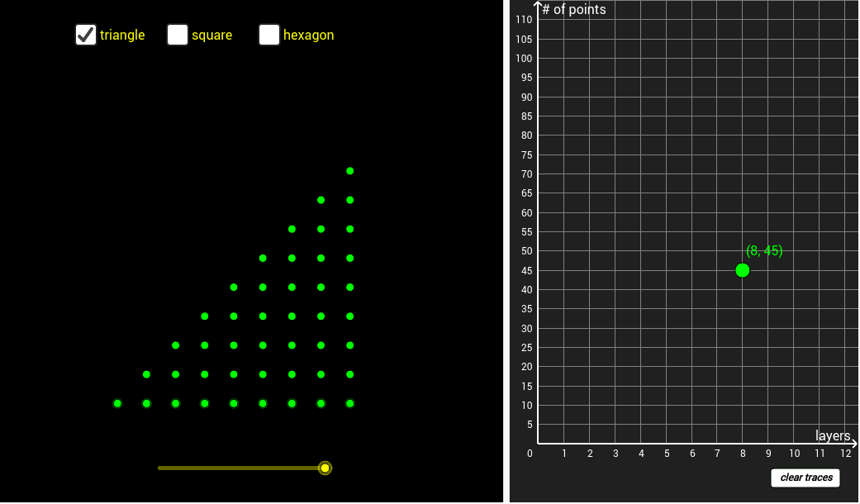Viewport: 860px width, 504px height.
Task: Click the clear traces button
Action: 805,478
